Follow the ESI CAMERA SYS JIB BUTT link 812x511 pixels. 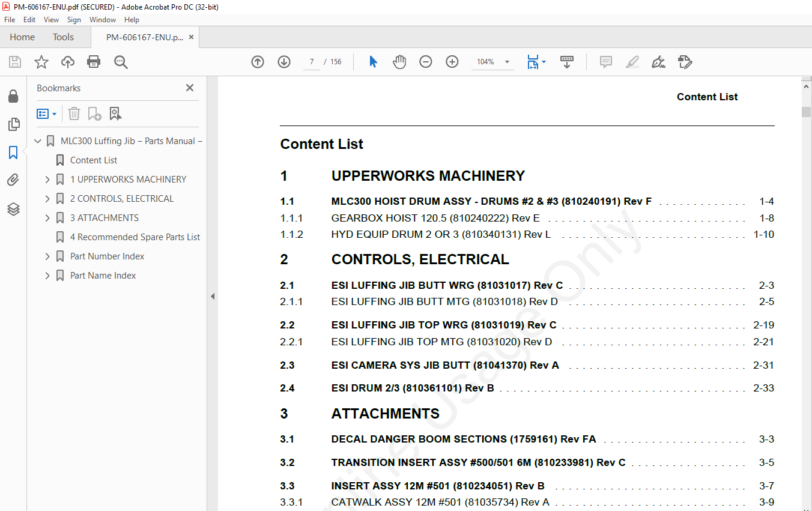tap(445, 365)
